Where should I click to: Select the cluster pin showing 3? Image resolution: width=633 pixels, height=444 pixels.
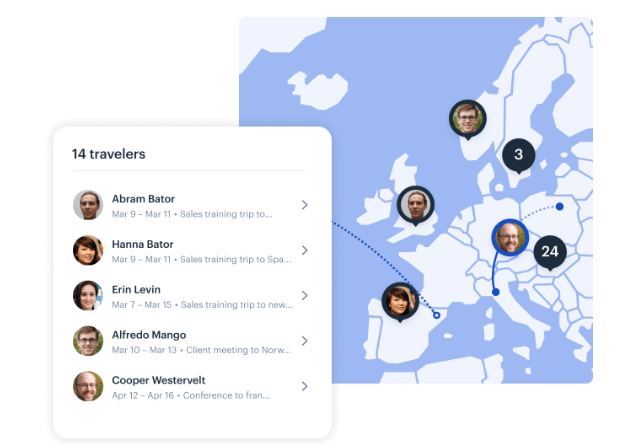[x=519, y=155]
